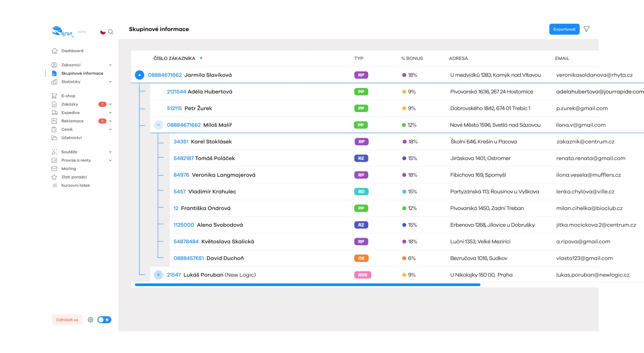Click the Zlatí poradci star icon

(x=54, y=177)
